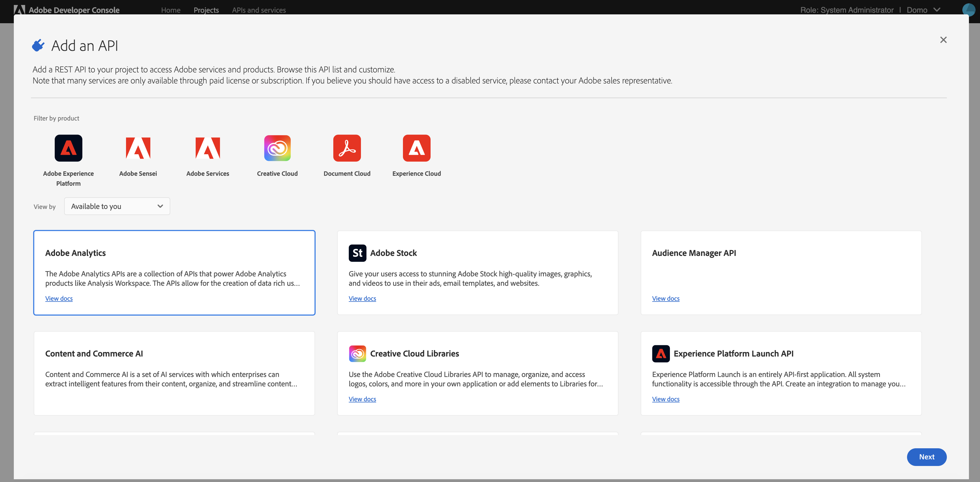Filter APIs by Adobe Sensei
This screenshot has width=980, height=482.
138,148
